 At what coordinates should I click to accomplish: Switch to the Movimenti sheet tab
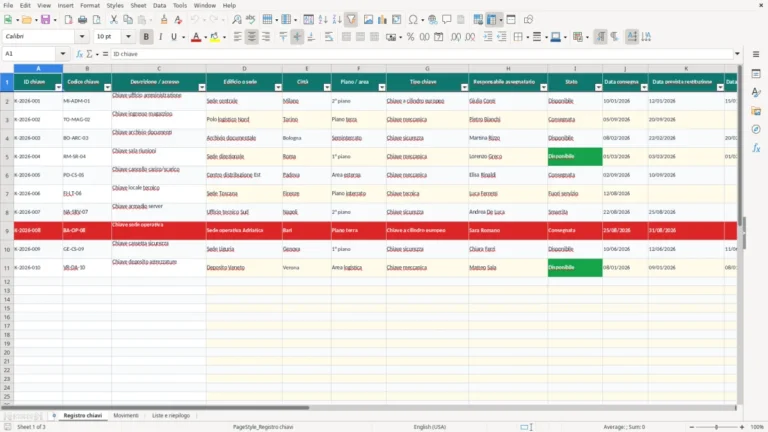[126, 415]
